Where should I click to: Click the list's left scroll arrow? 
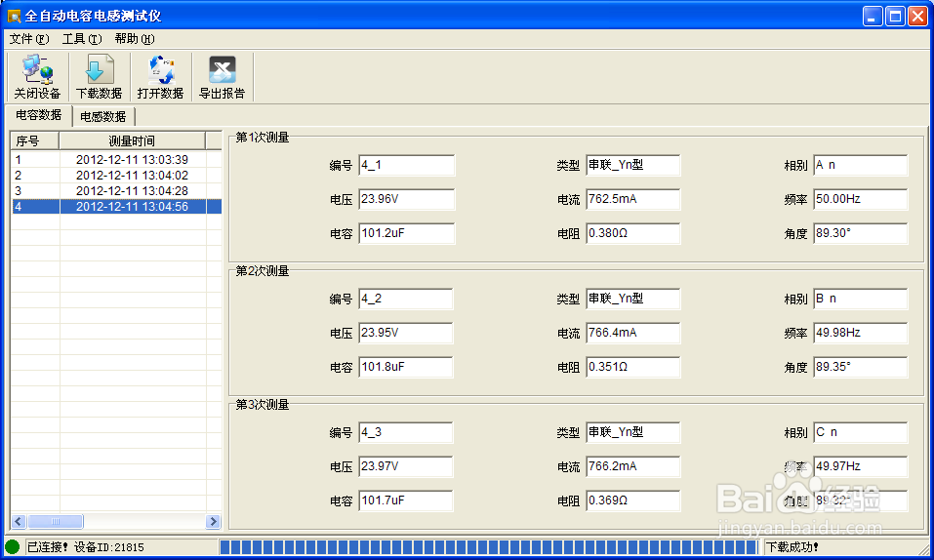tap(19, 521)
